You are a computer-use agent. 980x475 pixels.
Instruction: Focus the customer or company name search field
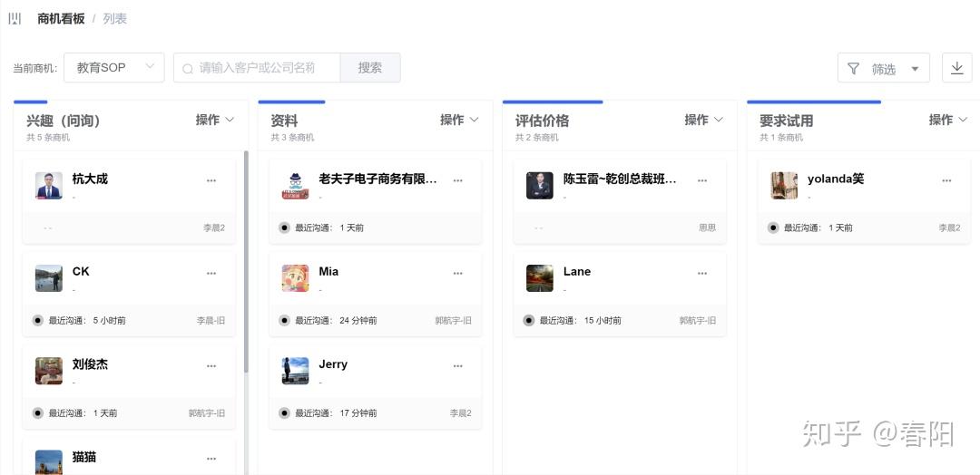tap(257, 67)
